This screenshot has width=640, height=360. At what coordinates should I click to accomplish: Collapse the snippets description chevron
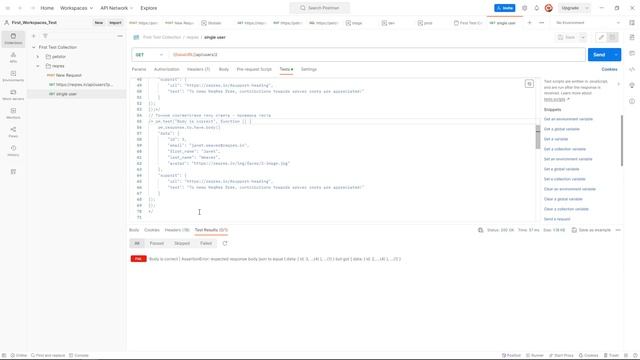[x=618, y=84]
